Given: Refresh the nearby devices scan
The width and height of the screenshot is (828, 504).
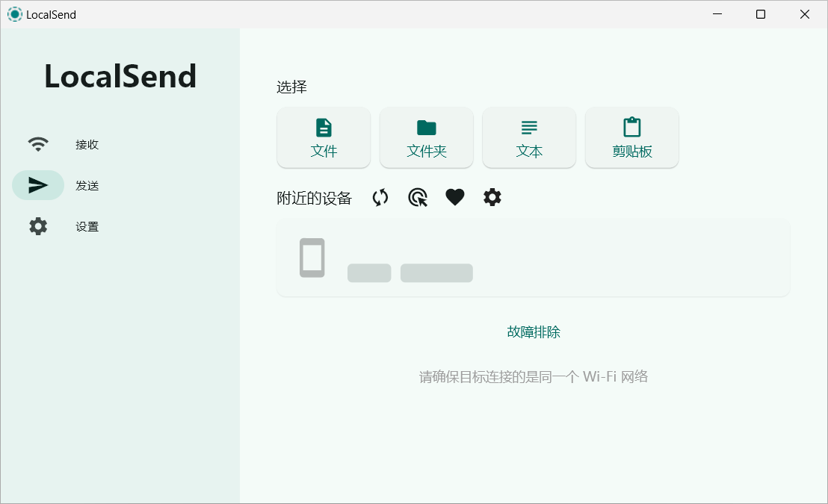Looking at the screenshot, I should pyautogui.click(x=380, y=197).
